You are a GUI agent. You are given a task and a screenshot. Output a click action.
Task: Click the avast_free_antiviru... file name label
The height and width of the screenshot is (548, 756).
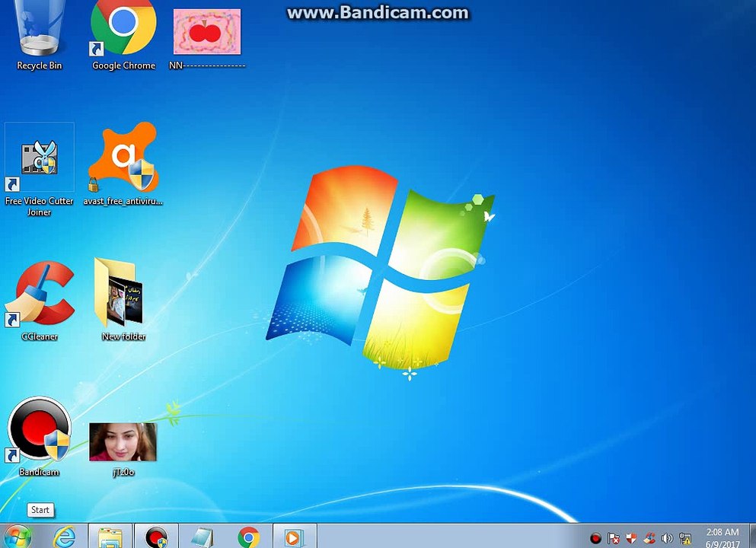coord(123,201)
